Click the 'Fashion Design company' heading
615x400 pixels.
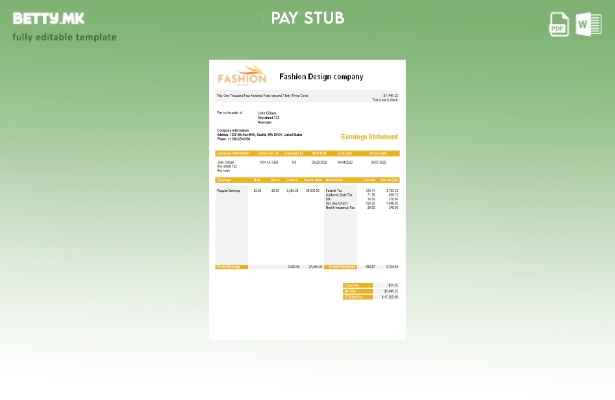click(x=321, y=77)
